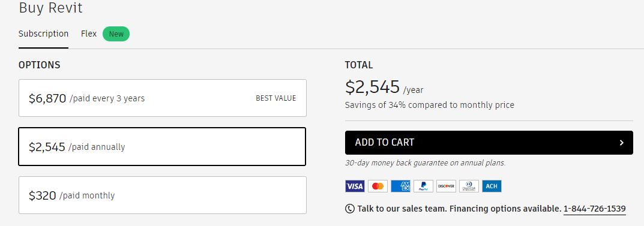Click the American Express icon
The image size is (644, 226).
[x=400, y=186]
